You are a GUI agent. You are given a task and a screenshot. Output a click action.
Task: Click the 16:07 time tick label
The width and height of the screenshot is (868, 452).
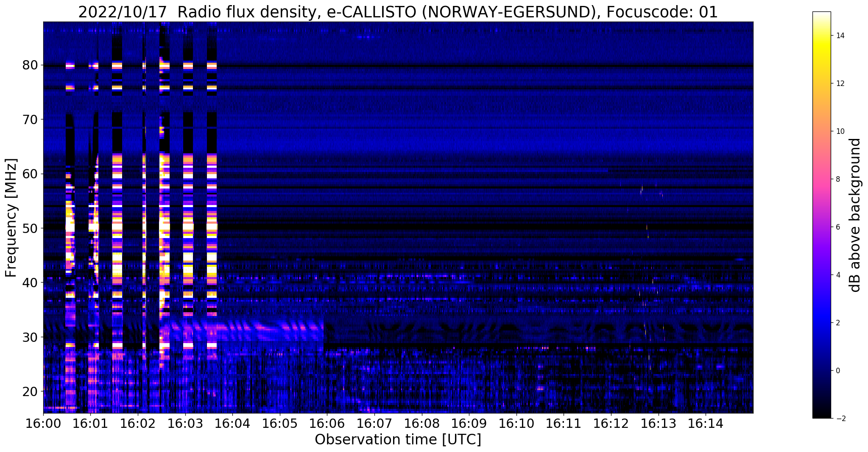click(374, 424)
